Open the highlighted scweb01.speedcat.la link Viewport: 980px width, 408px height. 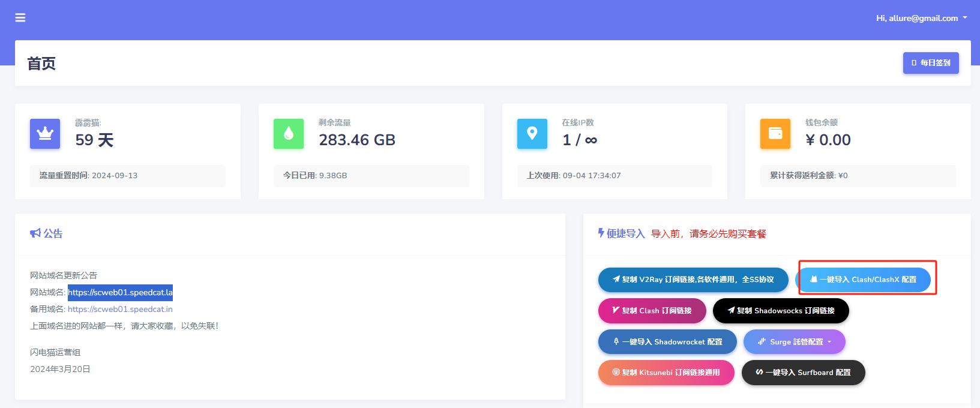(120, 293)
